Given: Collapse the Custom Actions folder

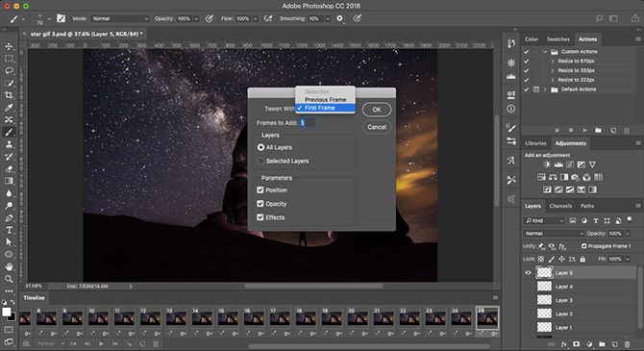Looking at the screenshot, I should point(545,52).
